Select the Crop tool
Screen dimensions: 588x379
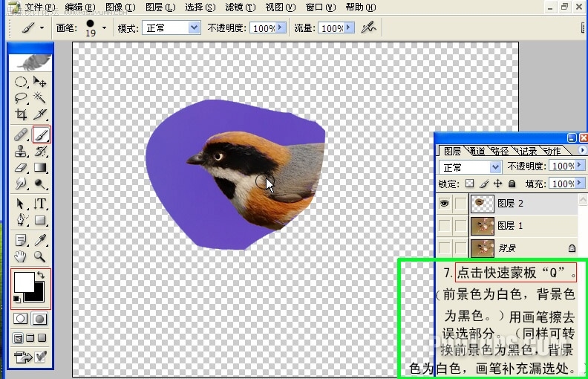(x=21, y=114)
